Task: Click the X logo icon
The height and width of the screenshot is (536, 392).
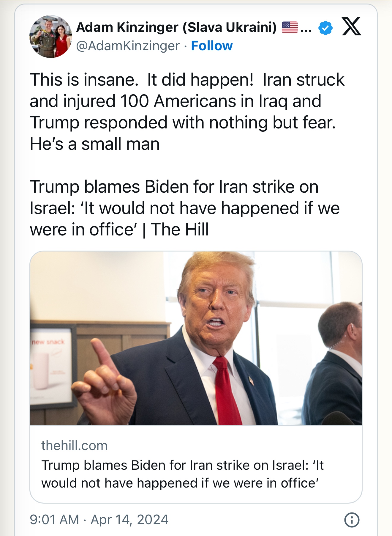Action: (x=351, y=26)
